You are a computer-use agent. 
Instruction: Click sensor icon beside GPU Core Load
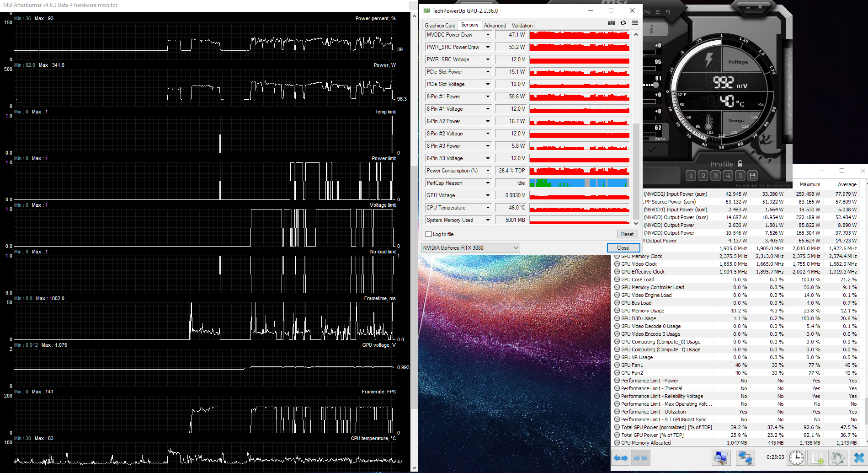[x=617, y=279]
